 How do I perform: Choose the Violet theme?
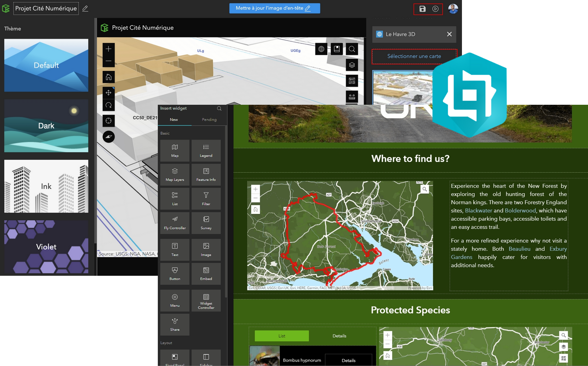(46, 247)
